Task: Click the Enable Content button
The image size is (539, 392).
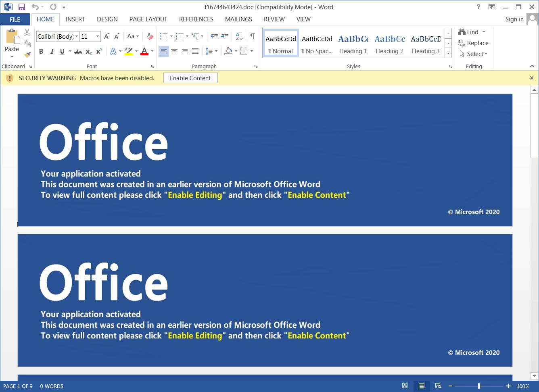Action: 190,78
